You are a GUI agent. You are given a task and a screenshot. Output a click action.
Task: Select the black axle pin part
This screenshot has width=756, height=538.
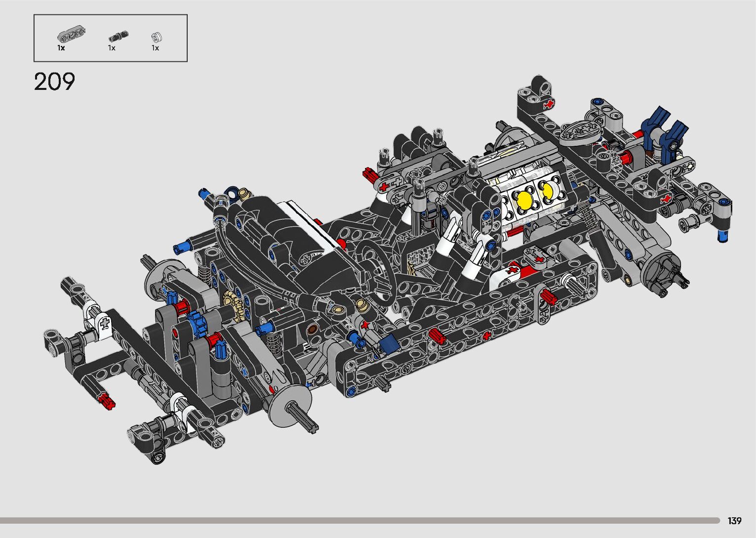click(x=118, y=36)
